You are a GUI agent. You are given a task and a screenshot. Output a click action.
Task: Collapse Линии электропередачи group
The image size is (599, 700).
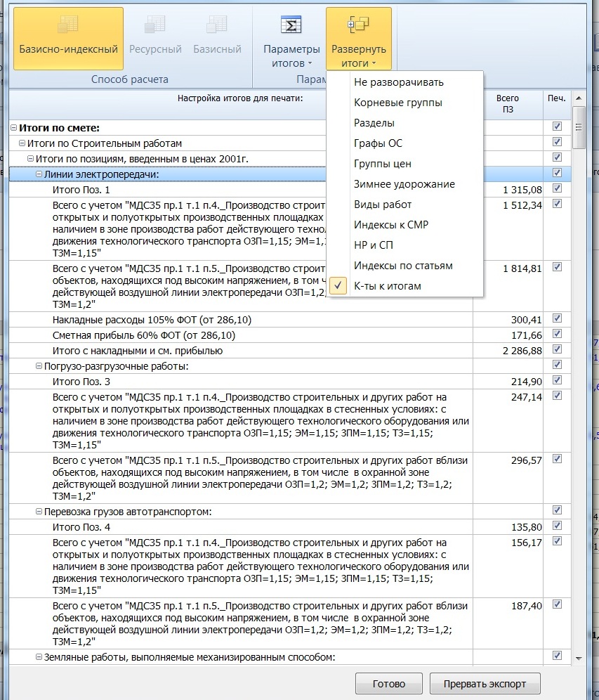(39, 174)
